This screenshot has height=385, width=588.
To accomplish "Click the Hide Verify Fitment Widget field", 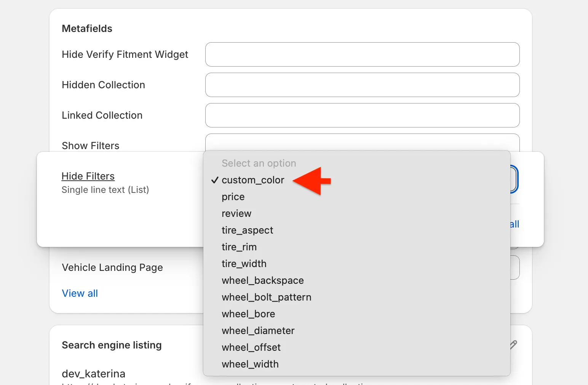I will [362, 54].
